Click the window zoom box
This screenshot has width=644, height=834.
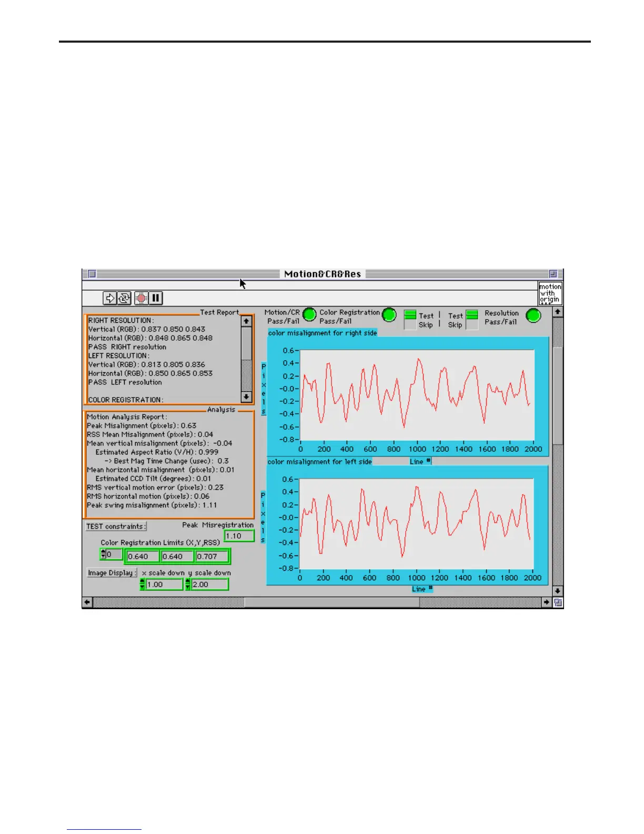553,274
